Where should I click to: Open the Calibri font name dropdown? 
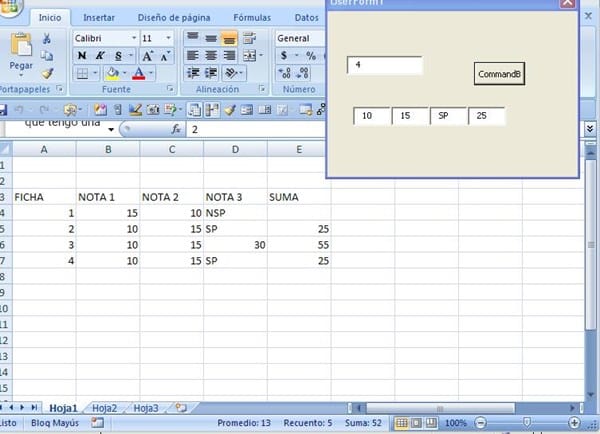coord(134,38)
